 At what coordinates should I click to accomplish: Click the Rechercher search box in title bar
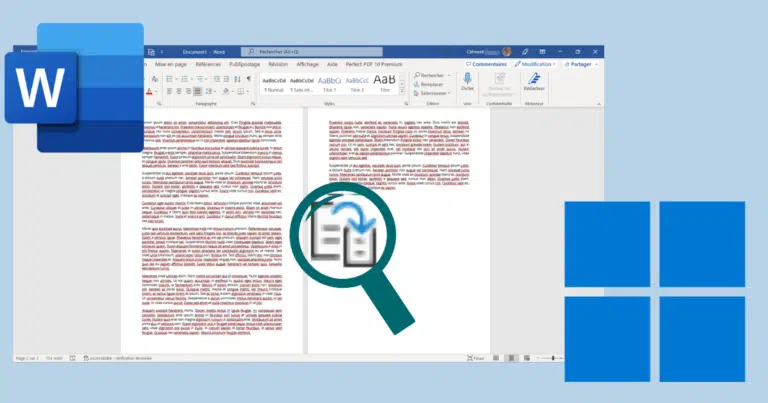click(312, 51)
